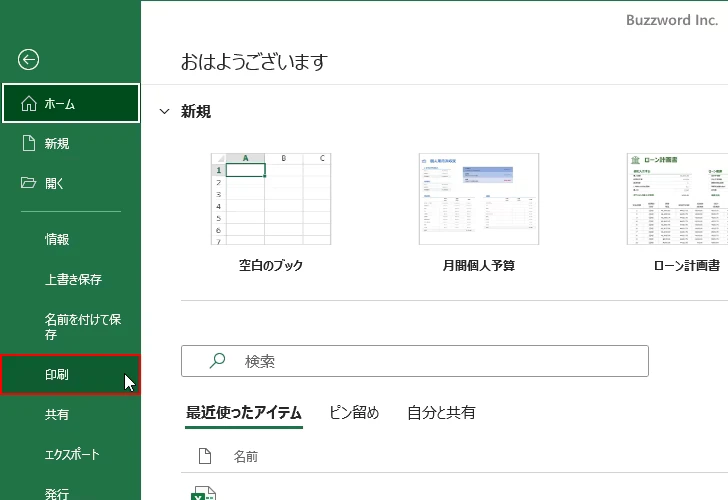Click the 名前 column header
Image resolution: width=728 pixels, height=500 pixels.
click(x=246, y=457)
